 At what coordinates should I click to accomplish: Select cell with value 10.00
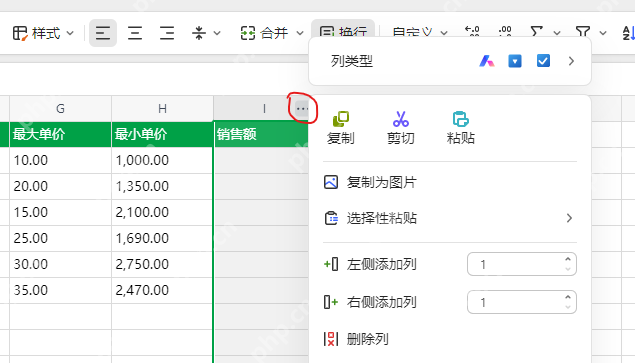coord(60,160)
